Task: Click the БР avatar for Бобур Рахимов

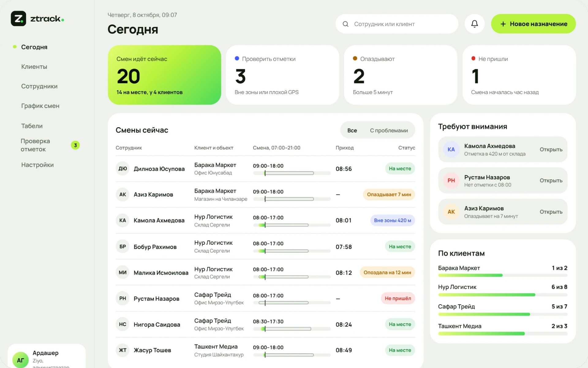Action: tap(123, 247)
